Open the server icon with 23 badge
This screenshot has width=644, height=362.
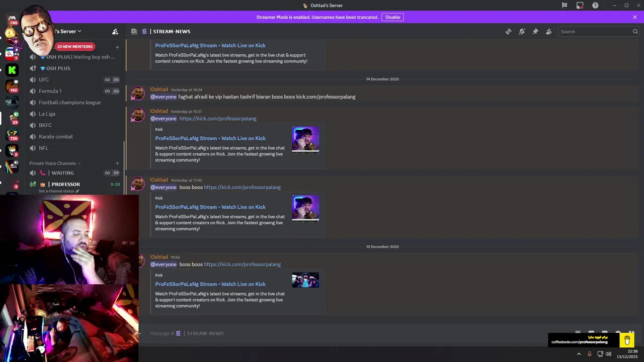click(x=12, y=118)
